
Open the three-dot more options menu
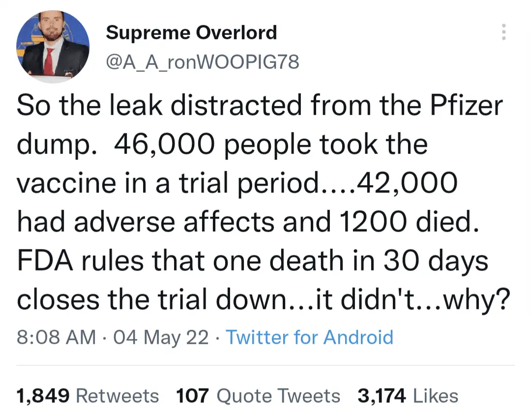[502, 32]
